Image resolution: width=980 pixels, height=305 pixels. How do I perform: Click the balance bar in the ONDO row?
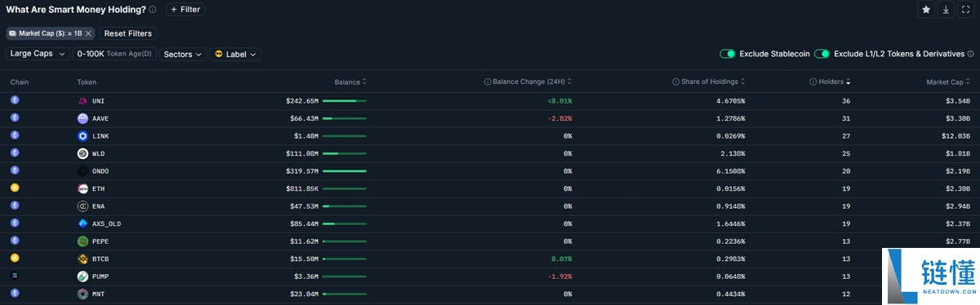pos(345,171)
